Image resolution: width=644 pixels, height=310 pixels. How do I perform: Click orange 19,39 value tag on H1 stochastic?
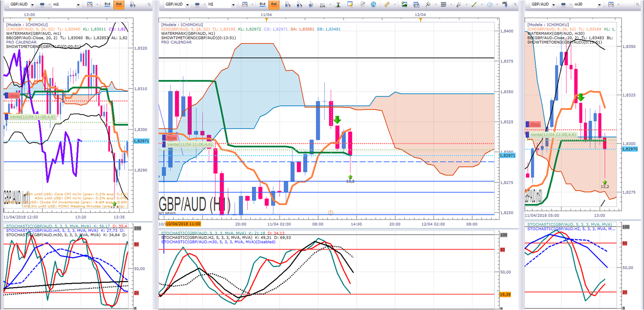click(506, 294)
